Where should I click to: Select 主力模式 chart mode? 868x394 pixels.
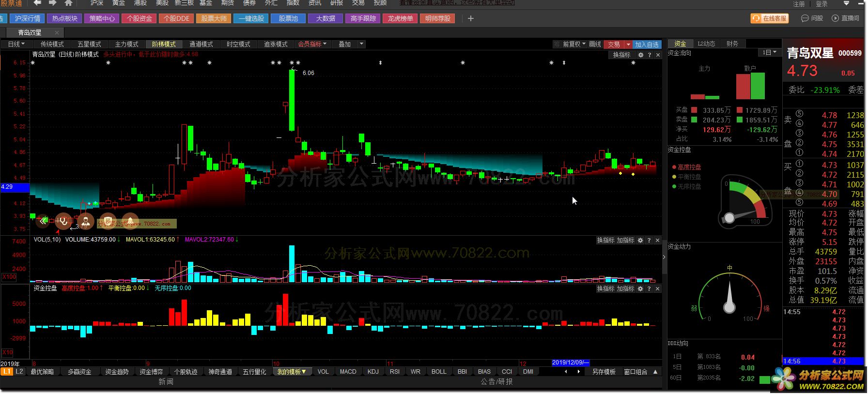pyautogui.click(x=126, y=44)
